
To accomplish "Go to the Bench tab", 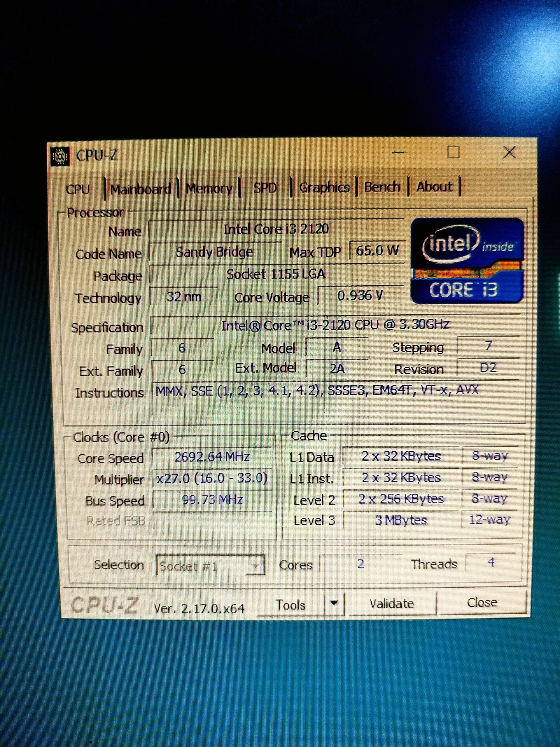I will [x=382, y=187].
